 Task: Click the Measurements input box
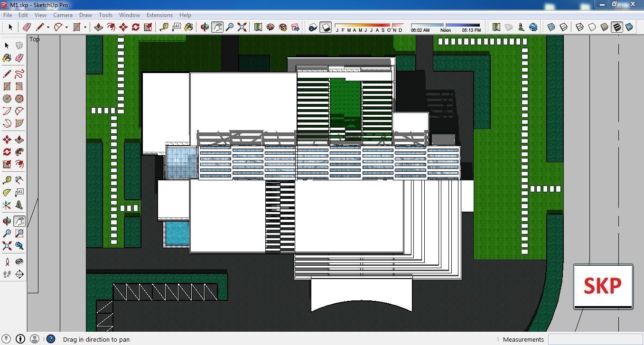click(595, 339)
